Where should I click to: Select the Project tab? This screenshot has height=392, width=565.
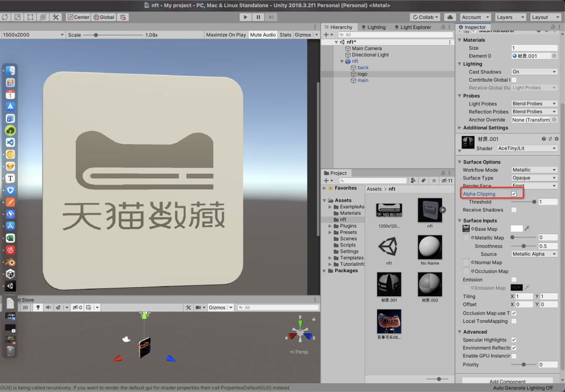pos(335,173)
